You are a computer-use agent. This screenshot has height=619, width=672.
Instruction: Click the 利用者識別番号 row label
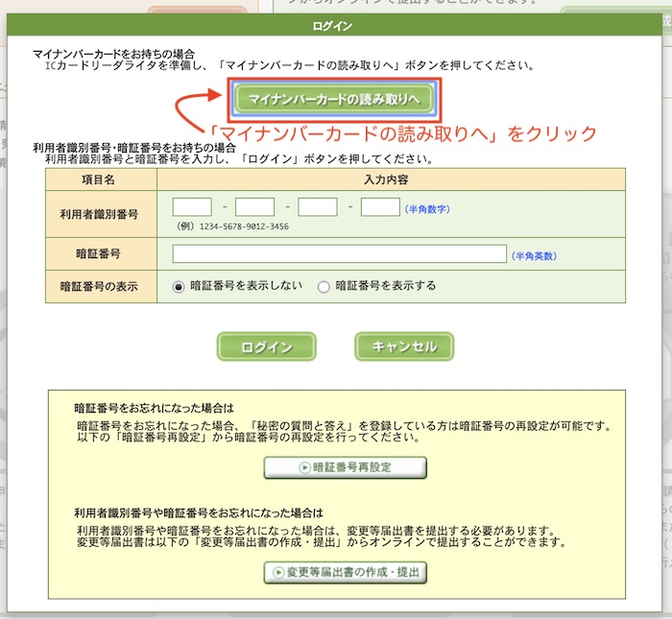tap(99, 214)
